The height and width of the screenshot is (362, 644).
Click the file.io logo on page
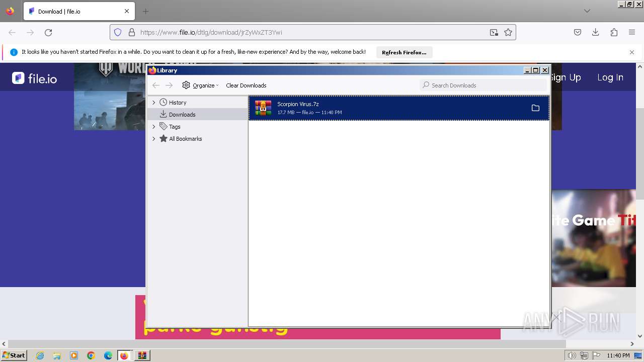coord(34,78)
